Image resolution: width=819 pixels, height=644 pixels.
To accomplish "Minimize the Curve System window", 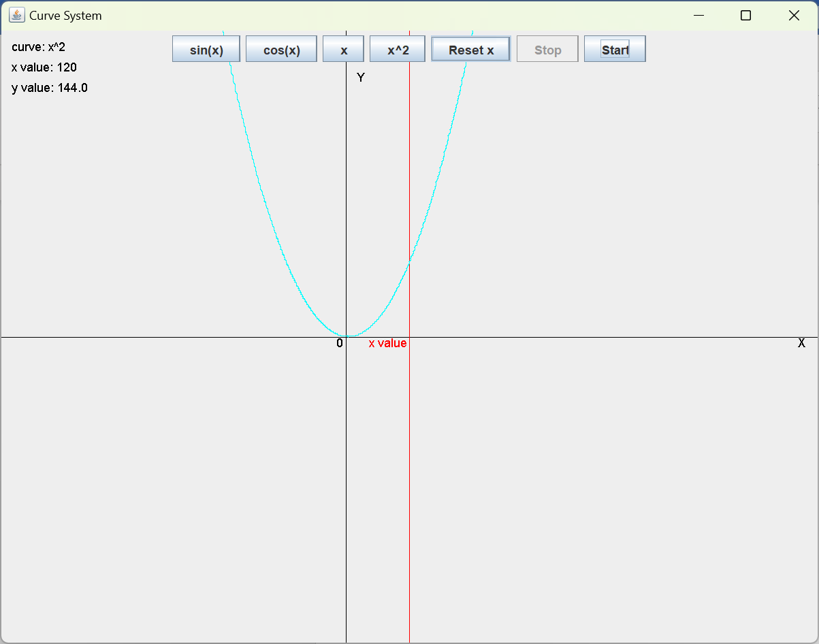I will pyautogui.click(x=698, y=16).
